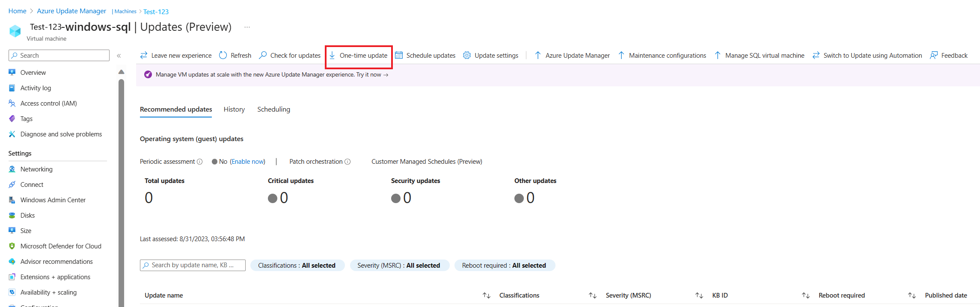
Task: Open Azure Update Manager from the toolbar
Action: coord(572,55)
